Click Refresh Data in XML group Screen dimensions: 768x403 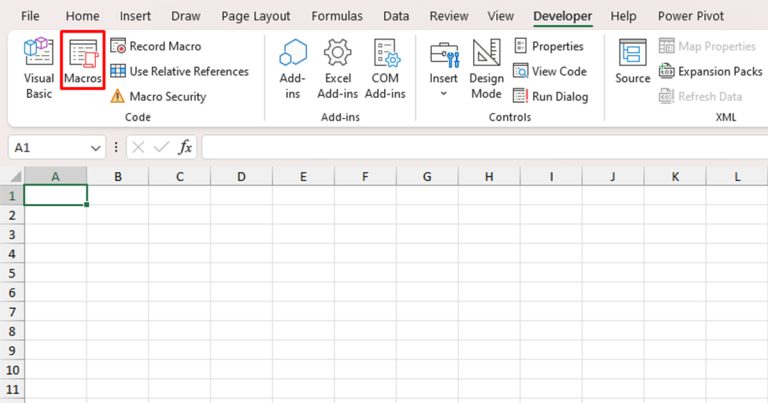700,96
